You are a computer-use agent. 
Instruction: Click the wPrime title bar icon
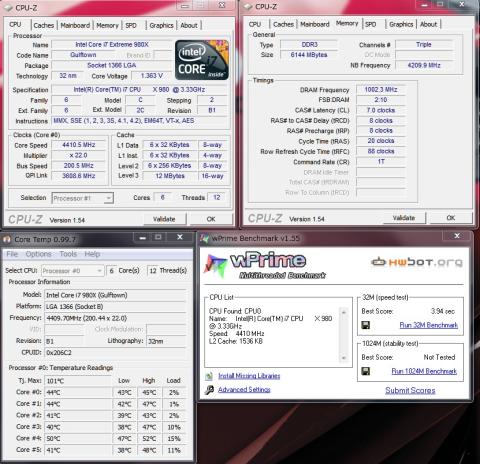204,238
